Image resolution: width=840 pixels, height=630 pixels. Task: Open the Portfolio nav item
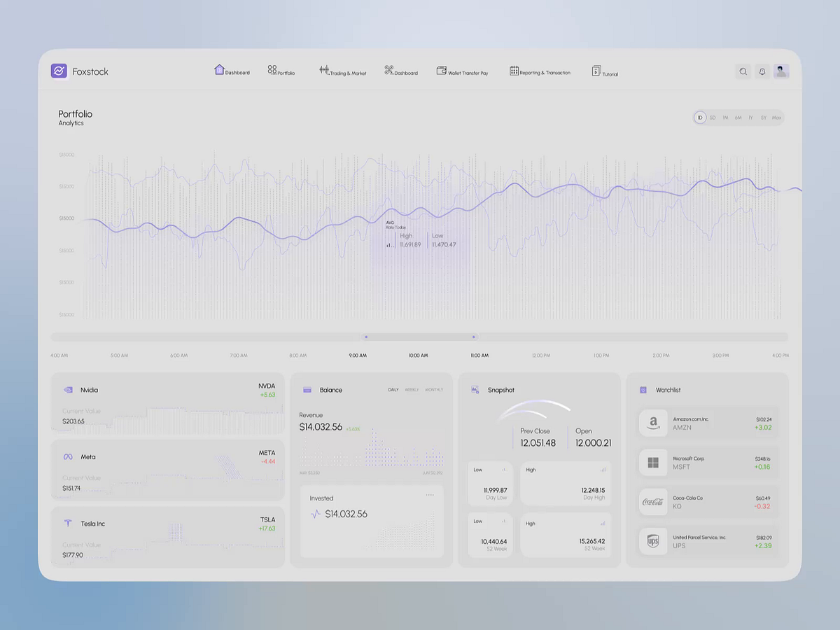coord(281,71)
